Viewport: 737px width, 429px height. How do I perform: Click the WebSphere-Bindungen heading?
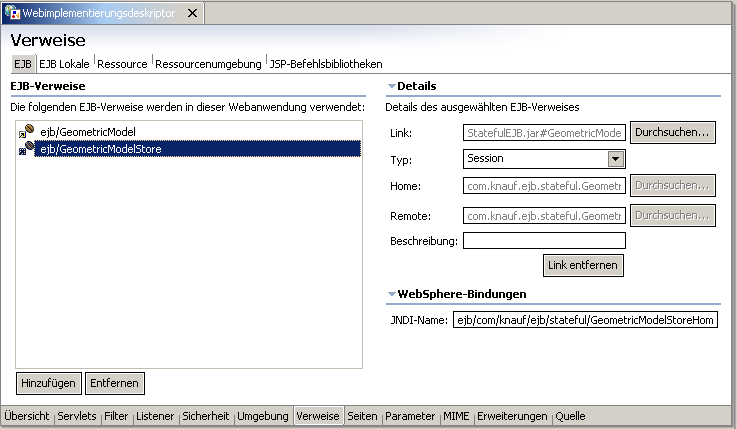pyautogui.click(x=462, y=294)
